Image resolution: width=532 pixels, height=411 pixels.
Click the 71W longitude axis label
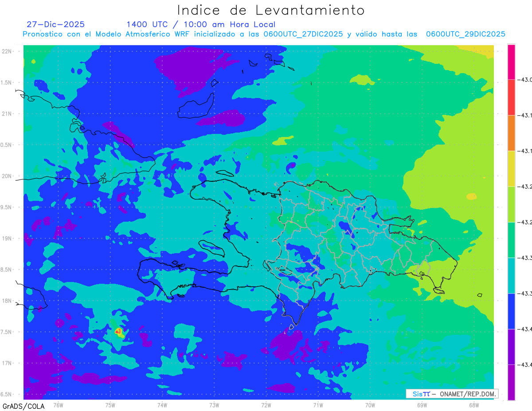pyautogui.click(x=318, y=405)
